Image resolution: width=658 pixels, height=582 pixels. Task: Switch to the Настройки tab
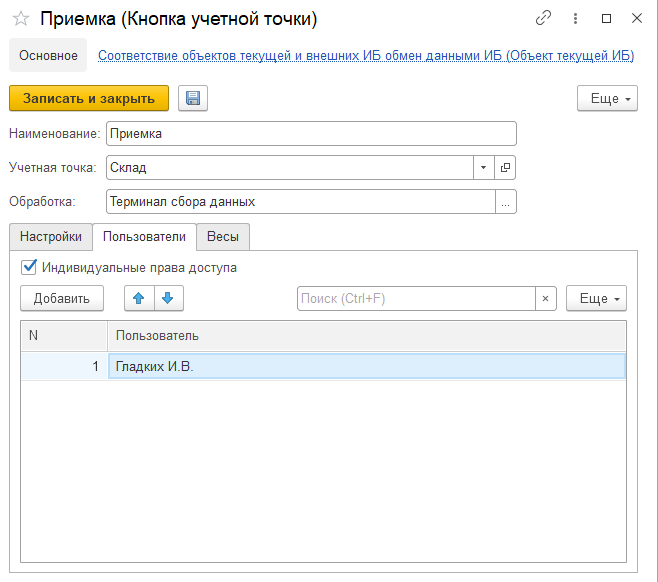(50, 237)
